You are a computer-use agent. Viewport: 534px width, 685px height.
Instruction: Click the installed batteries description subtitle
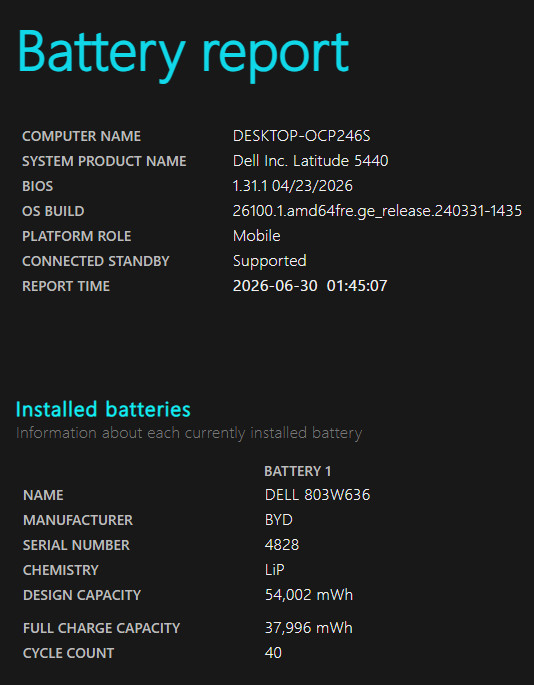[x=189, y=433]
